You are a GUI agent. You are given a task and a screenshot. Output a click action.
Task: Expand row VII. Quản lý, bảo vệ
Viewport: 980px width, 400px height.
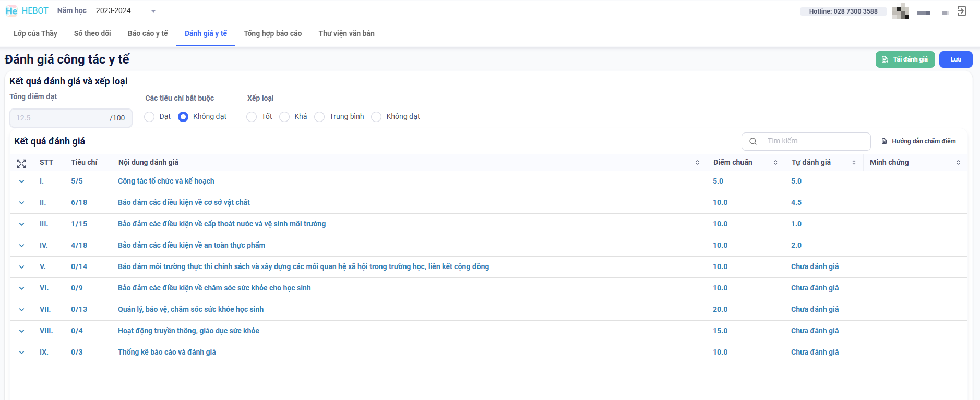[x=21, y=310]
